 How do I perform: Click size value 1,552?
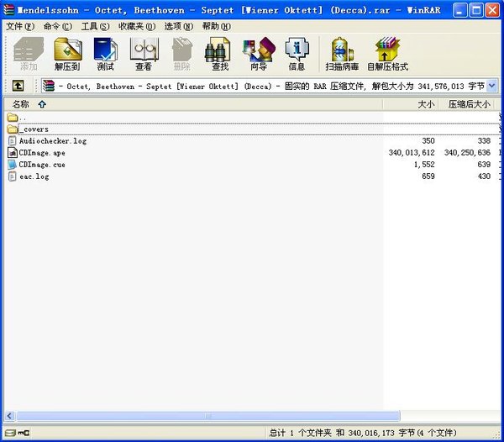pyautogui.click(x=424, y=165)
